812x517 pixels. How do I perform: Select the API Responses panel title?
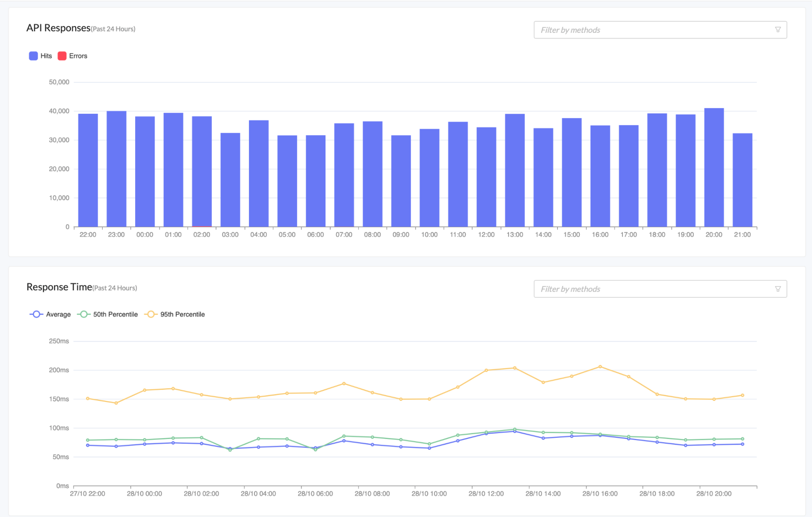(x=58, y=28)
